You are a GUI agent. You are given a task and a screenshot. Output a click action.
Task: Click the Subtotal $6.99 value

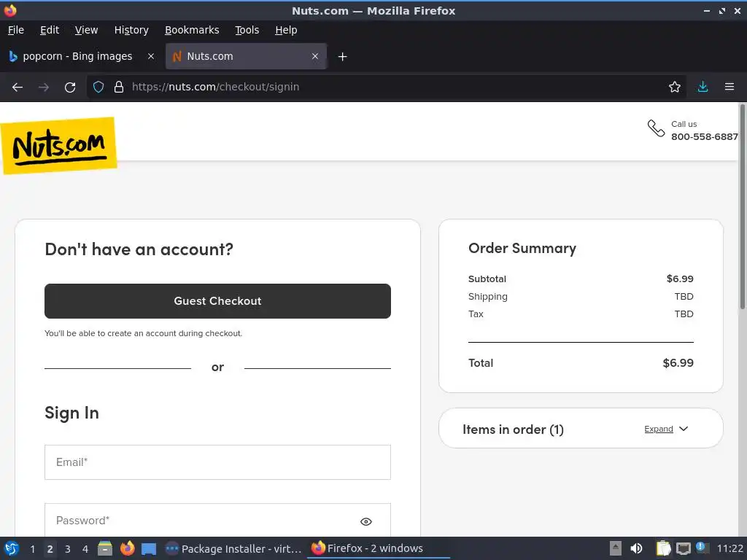(x=680, y=279)
